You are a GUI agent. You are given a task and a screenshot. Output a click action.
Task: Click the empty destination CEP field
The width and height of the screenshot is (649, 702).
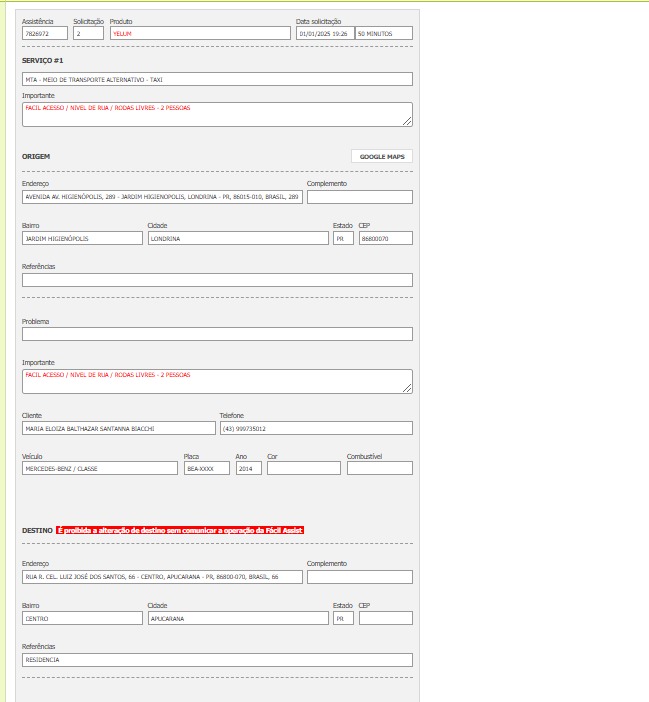tap(385, 618)
